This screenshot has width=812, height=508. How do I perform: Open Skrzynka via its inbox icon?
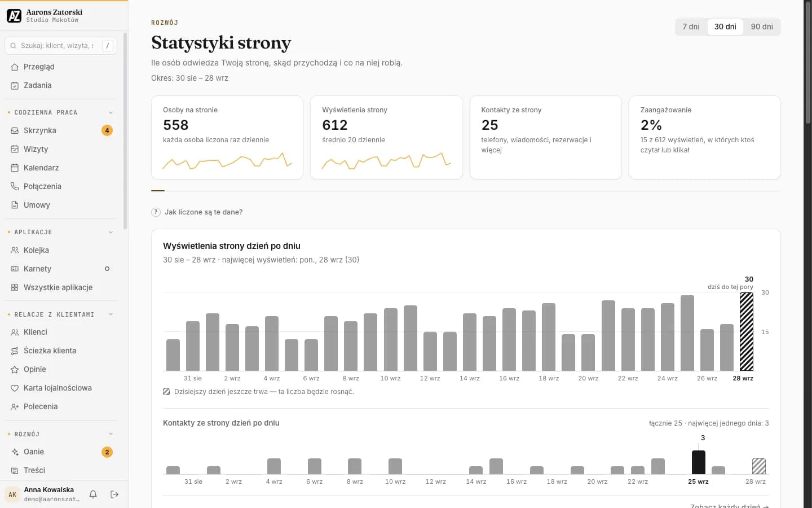(15, 130)
